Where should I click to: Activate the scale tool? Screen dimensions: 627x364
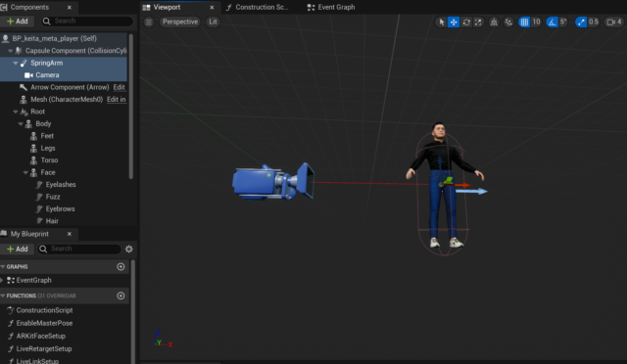(478, 22)
